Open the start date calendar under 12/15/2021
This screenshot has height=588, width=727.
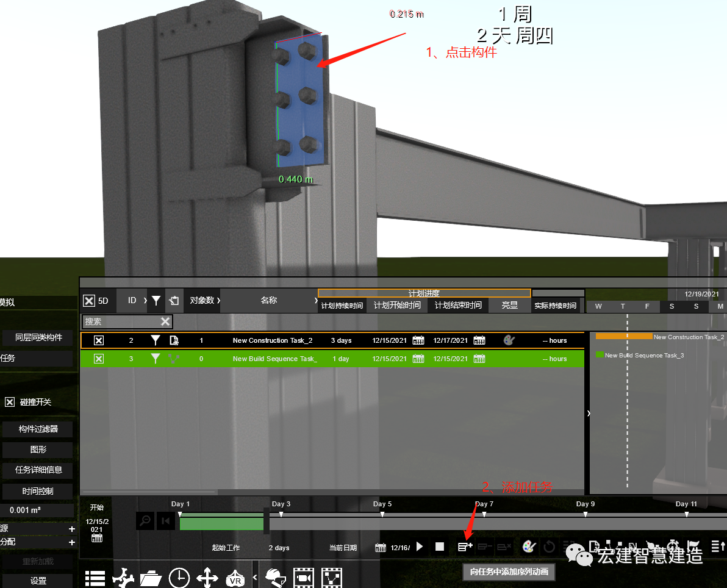coord(97,538)
